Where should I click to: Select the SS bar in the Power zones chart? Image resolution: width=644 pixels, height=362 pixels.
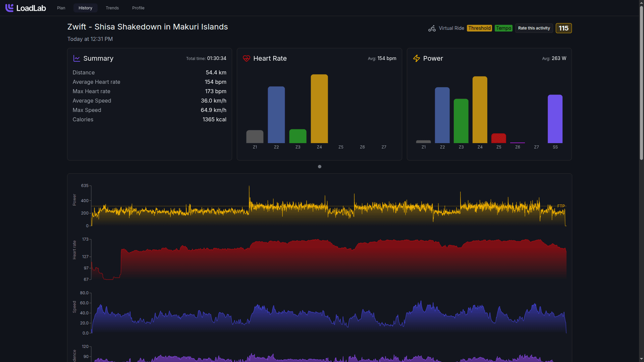tap(555, 119)
